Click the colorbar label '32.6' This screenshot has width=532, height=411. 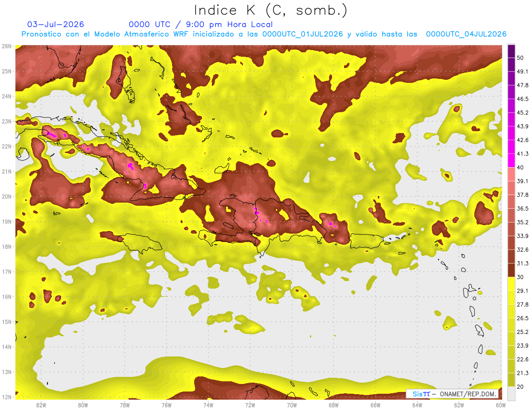click(x=522, y=250)
